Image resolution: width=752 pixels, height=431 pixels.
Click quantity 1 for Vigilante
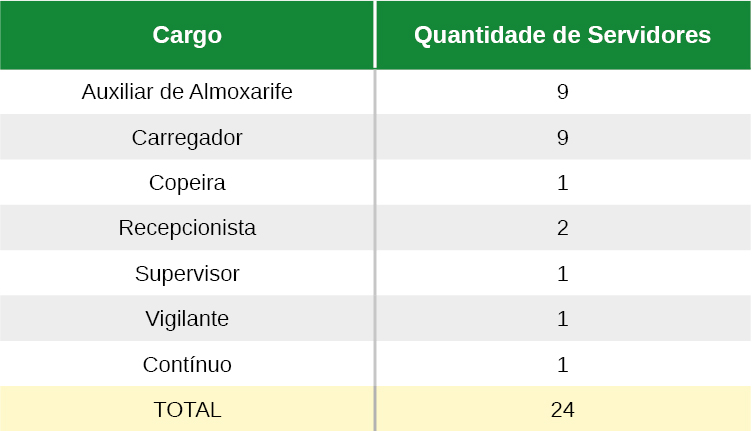pyautogui.click(x=563, y=319)
